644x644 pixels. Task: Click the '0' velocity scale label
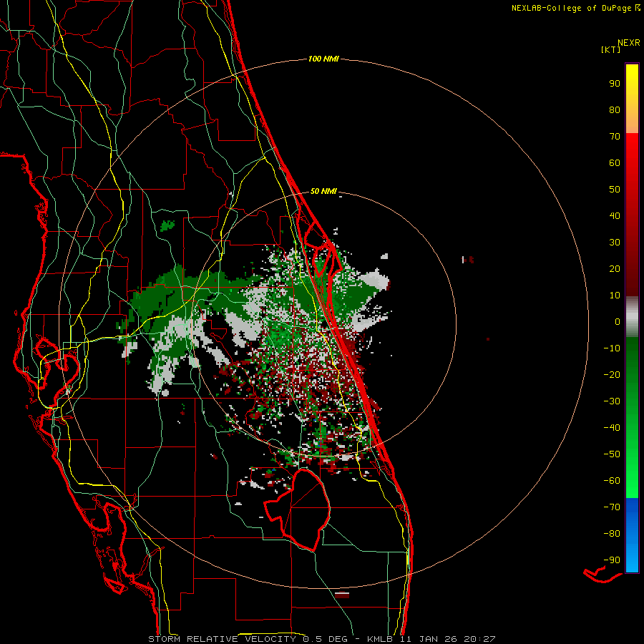click(618, 322)
